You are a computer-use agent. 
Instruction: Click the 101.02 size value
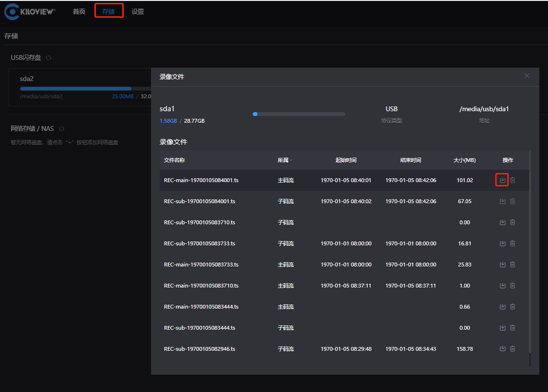pos(465,180)
